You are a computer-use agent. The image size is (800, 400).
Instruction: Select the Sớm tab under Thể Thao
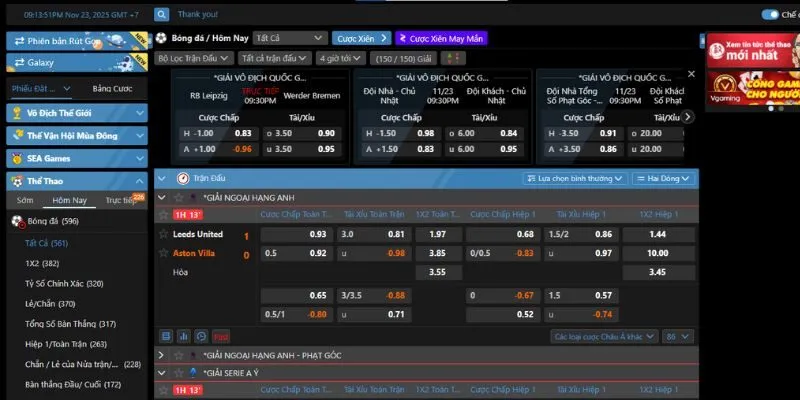pos(25,200)
